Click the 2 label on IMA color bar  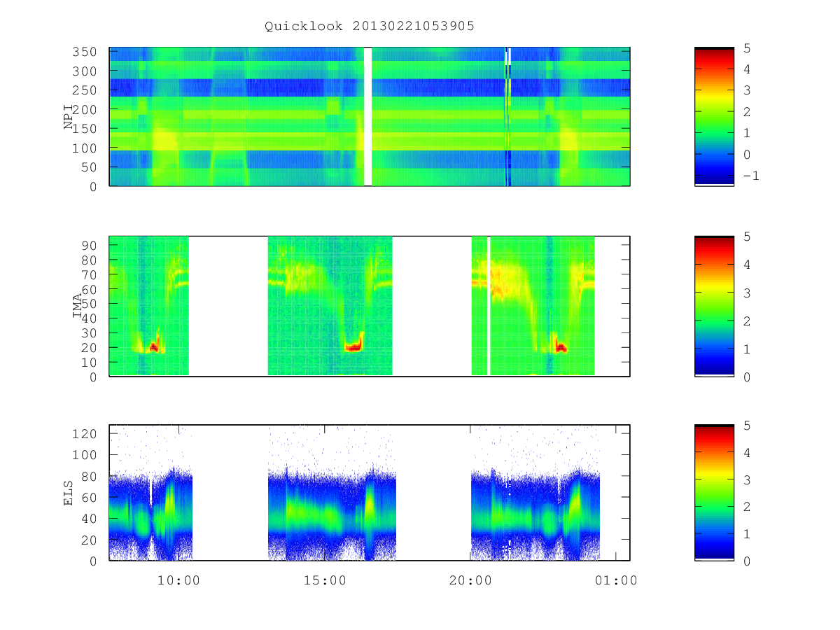click(746, 321)
